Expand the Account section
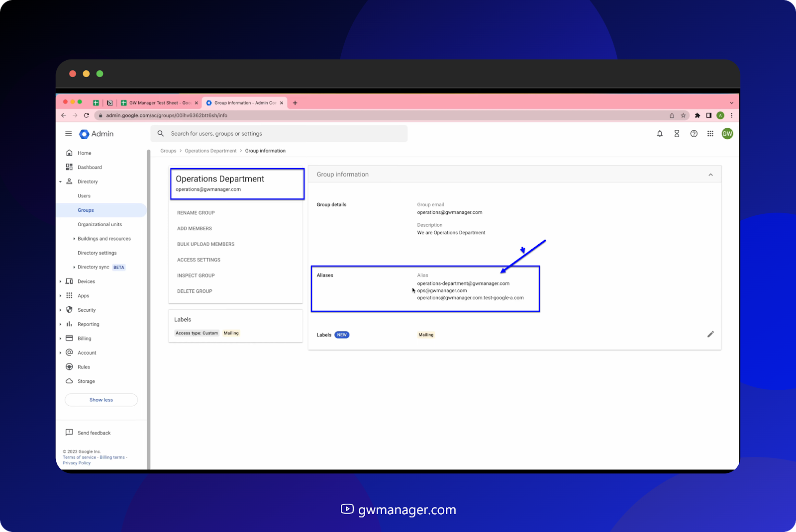796x532 pixels. click(61, 353)
